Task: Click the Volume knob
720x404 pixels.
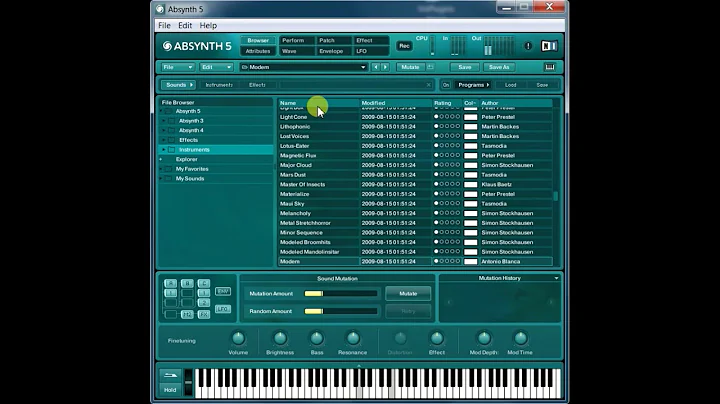Action: click(238, 338)
